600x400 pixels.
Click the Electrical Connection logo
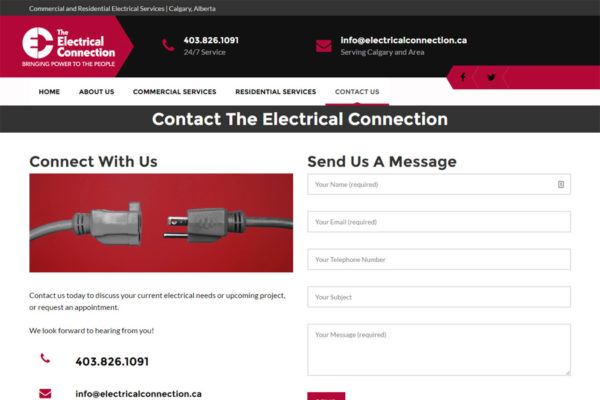coord(68,47)
